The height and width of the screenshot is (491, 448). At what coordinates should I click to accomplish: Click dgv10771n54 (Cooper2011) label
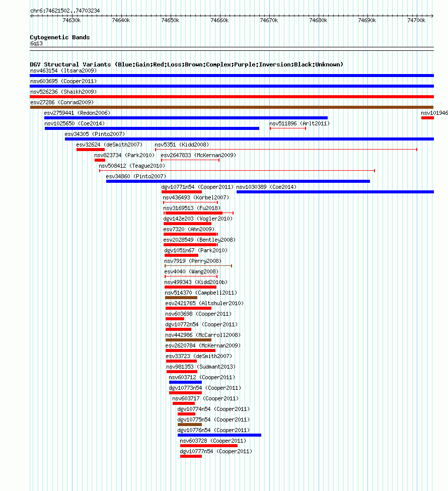pyautogui.click(x=197, y=187)
